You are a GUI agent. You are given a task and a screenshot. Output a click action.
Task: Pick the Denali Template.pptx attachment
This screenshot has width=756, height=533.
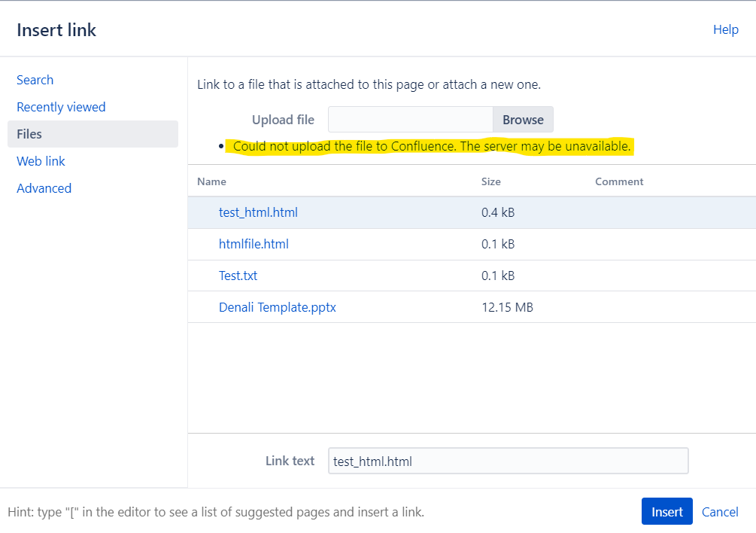tap(278, 307)
